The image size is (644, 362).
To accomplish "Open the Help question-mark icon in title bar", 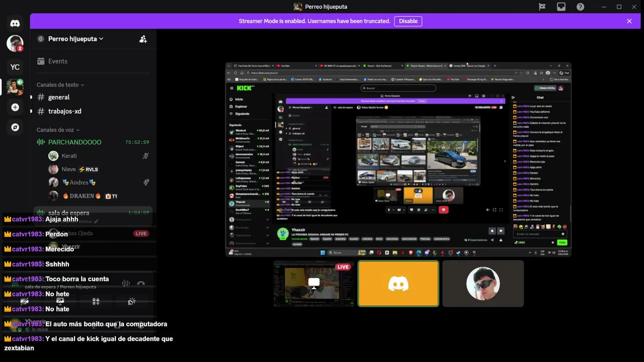I will click(580, 7).
